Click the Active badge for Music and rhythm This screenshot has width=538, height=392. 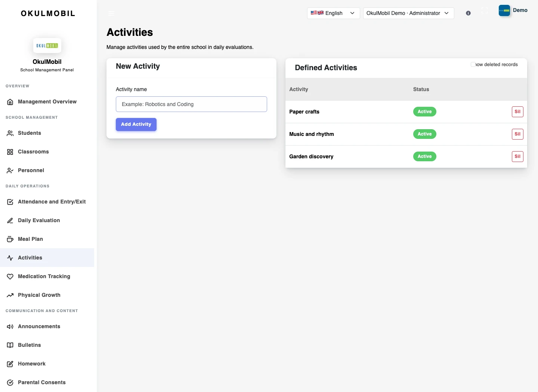pos(424,134)
